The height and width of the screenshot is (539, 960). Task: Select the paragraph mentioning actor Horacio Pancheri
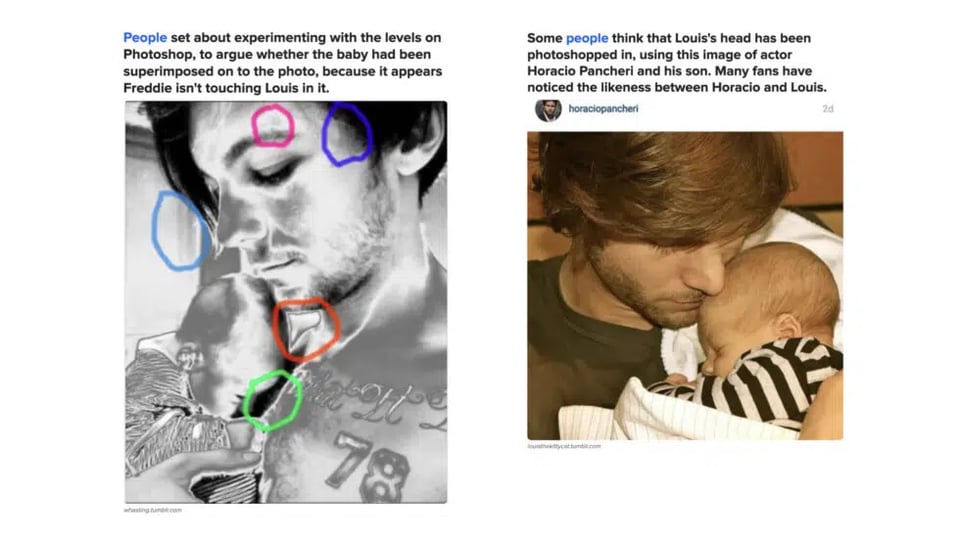677,62
